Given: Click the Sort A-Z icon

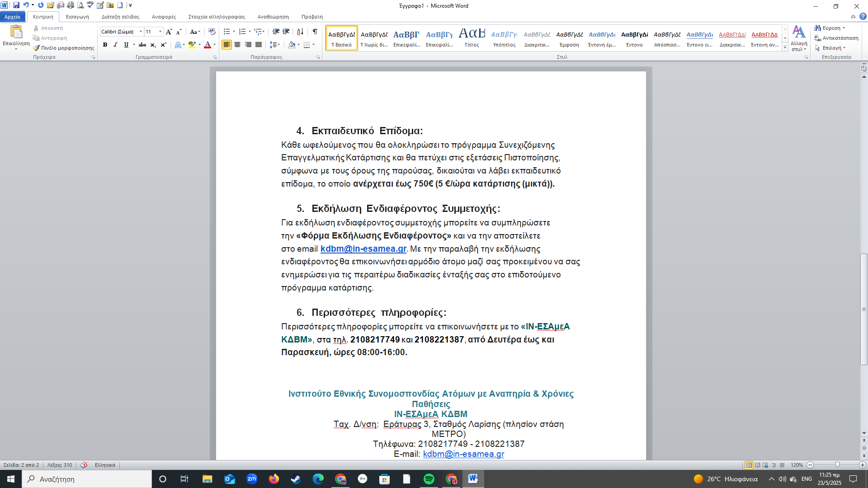Looking at the screenshot, I should (300, 32).
